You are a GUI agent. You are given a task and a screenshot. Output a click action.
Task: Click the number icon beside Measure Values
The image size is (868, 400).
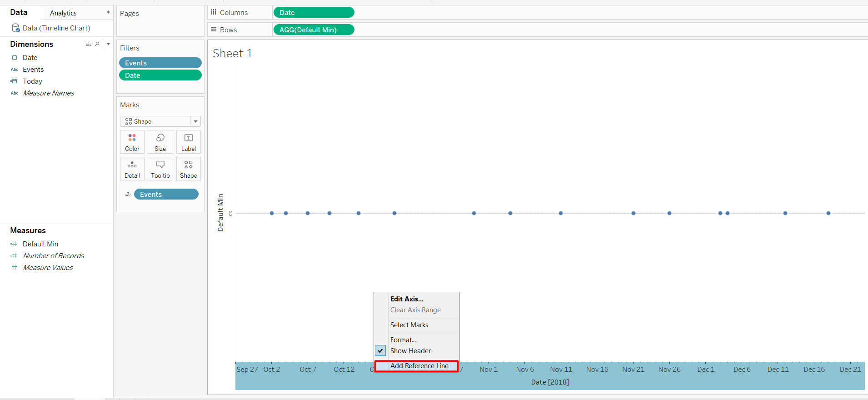coord(15,268)
